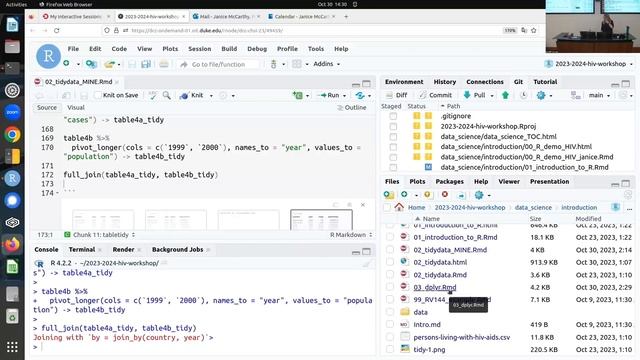Stage the .gitignore file checkbox
640x360 pixels.
point(393,116)
